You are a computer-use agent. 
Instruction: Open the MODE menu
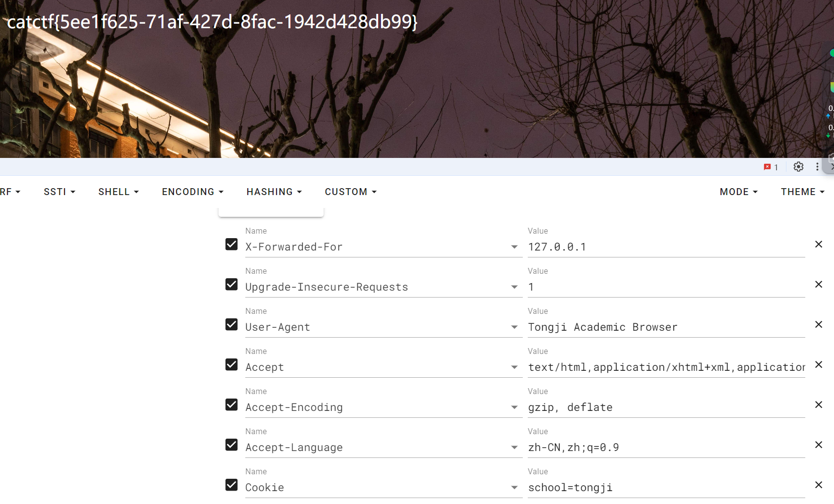point(739,192)
